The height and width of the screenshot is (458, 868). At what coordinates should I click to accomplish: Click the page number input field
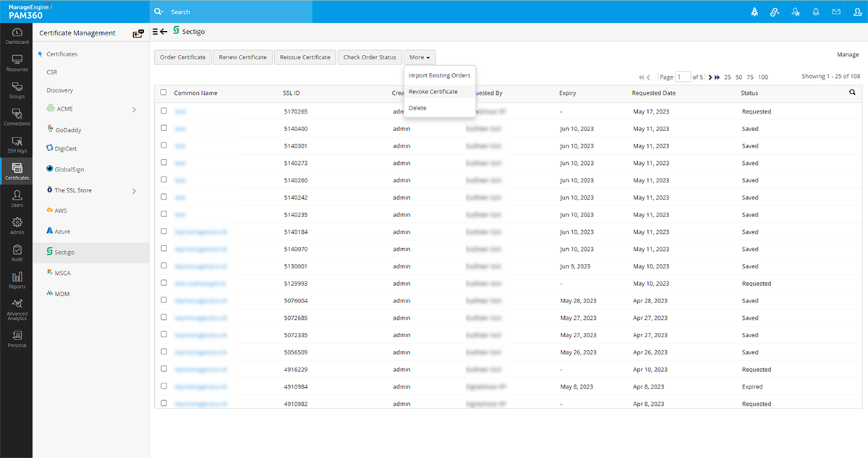point(683,77)
